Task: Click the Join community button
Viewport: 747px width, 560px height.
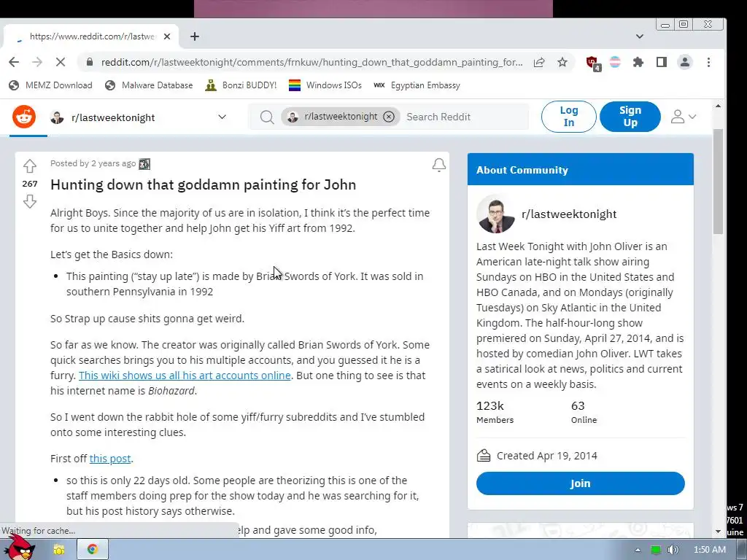Action: coord(580,483)
